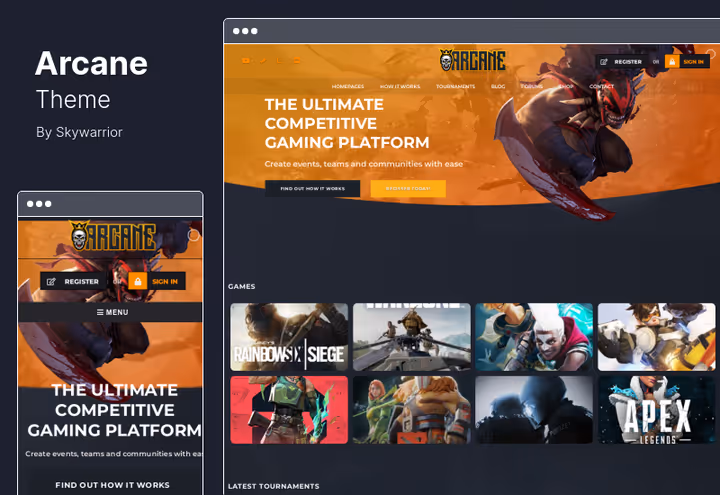Open FORUMS from the navigation bar
This screenshot has height=495, width=720.
[x=531, y=86]
